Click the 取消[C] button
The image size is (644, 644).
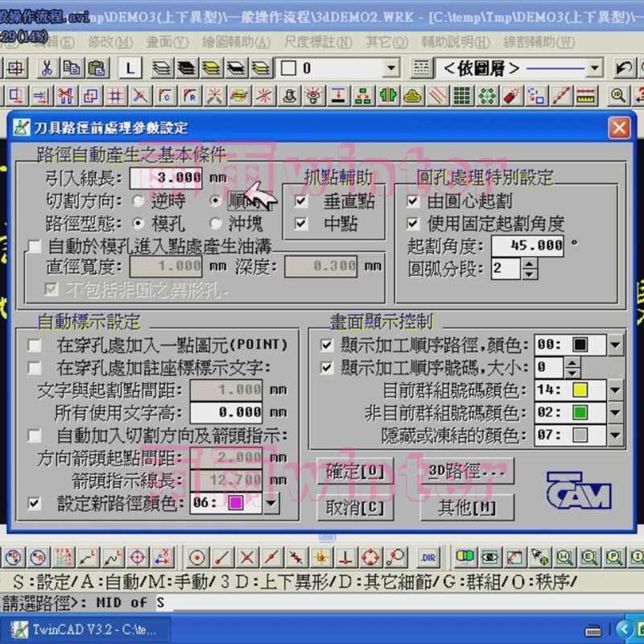pyautogui.click(x=355, y=508)
